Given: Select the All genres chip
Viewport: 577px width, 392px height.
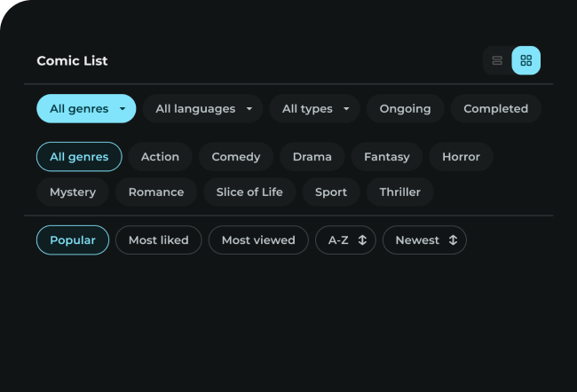Looking at the screenshot, I should click(x=79, y=157).
